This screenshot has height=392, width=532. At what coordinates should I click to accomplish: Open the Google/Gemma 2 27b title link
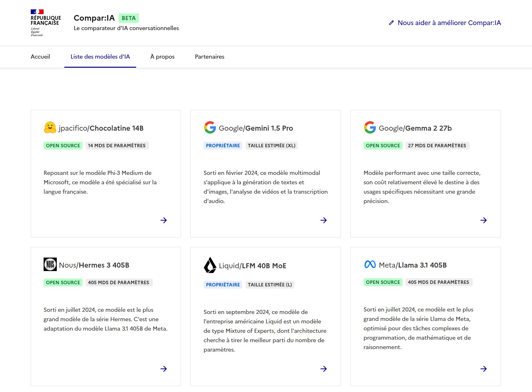(x=415, y=128)
